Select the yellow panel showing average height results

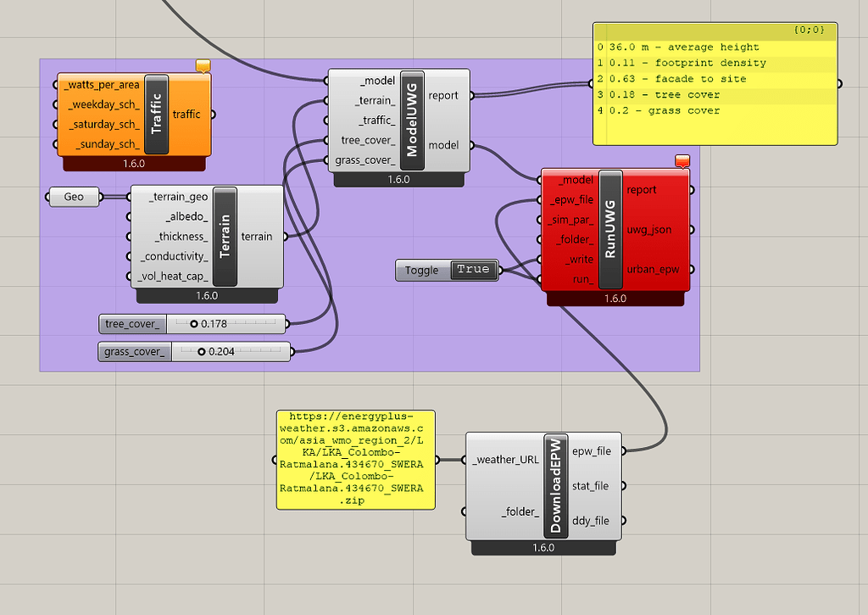715,85
